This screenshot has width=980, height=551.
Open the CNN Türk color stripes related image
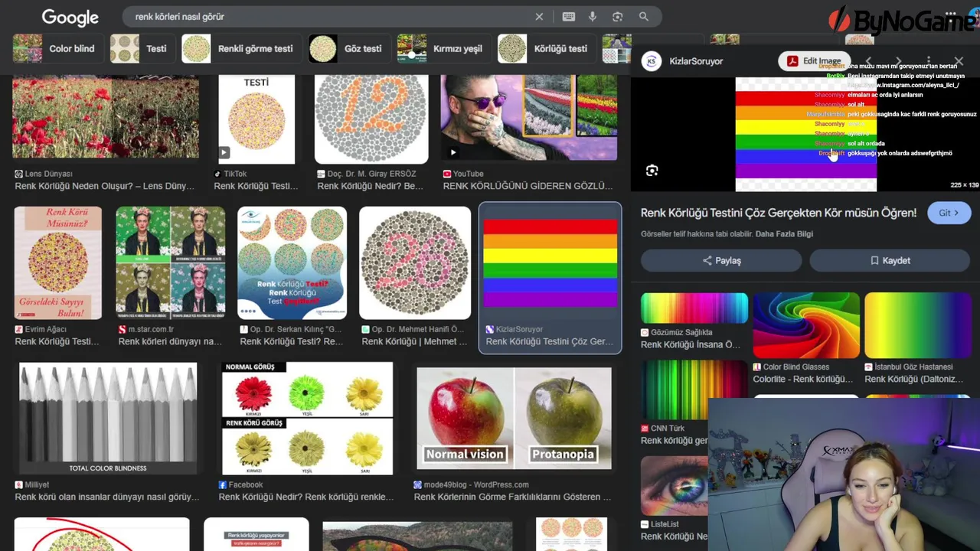(694, 390)
